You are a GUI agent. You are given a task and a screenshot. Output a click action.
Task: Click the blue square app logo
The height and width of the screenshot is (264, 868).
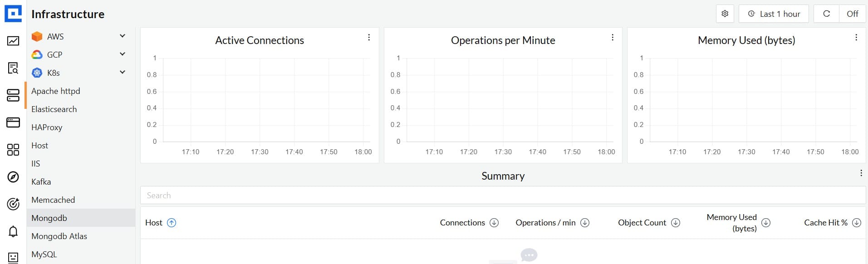point(13,14)
